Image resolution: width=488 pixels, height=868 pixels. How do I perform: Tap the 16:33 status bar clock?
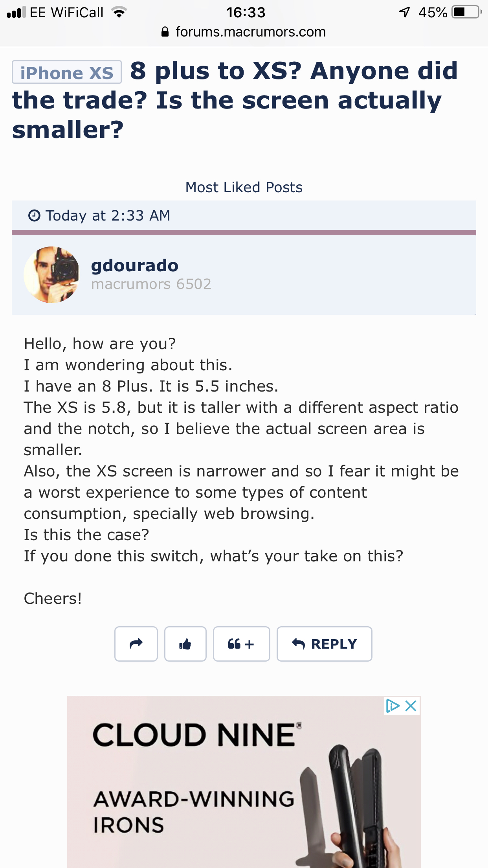click(x=246, y=12)
